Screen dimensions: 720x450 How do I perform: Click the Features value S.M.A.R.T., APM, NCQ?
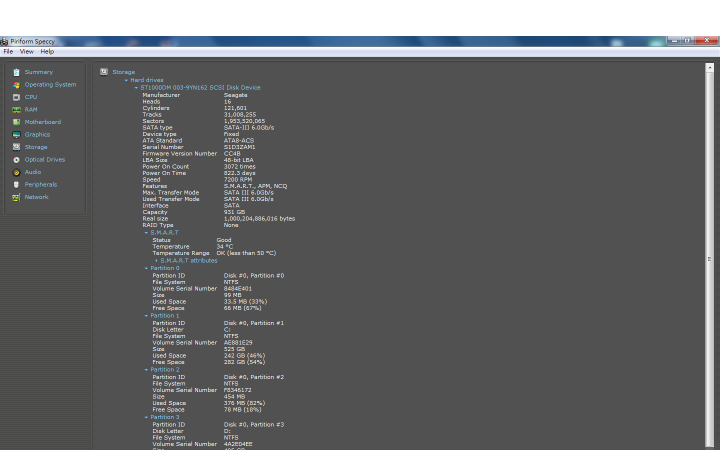coord(255,186)
